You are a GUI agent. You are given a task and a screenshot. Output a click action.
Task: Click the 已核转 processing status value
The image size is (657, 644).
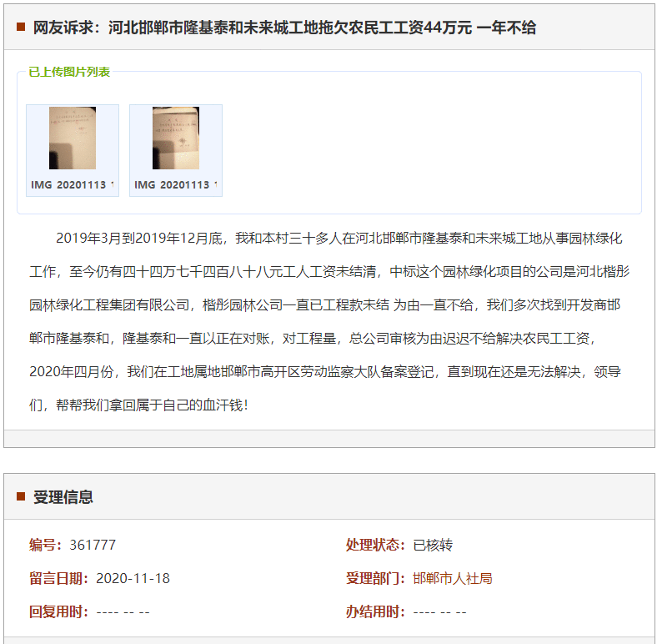(x=433, y=546)
